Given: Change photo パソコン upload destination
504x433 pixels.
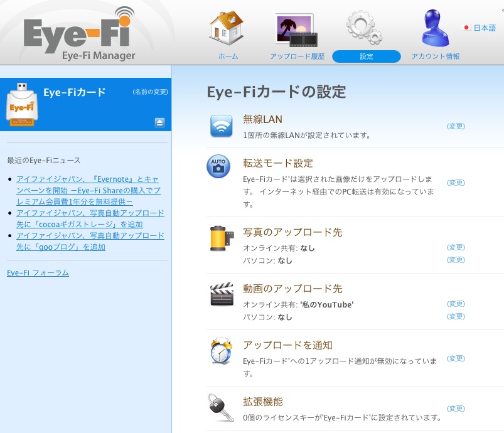Looking at the screenshot, I should point(456,260).
